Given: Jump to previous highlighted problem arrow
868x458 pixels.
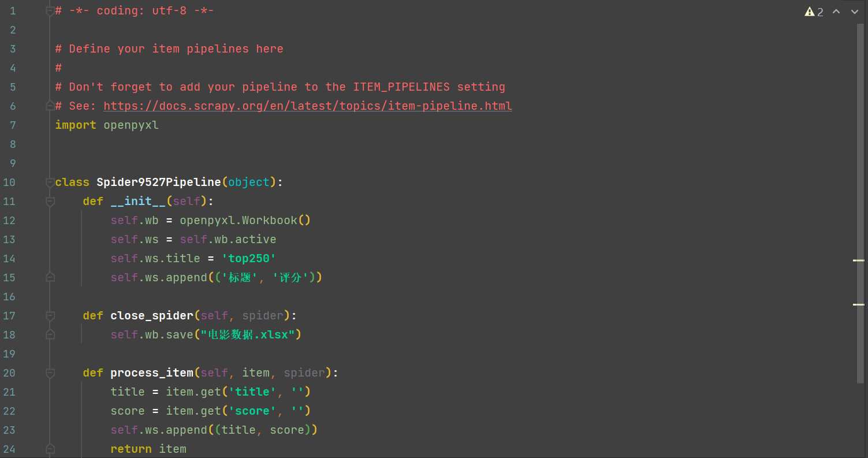Looking at the screenshot, I should click(x=836, y=12).
